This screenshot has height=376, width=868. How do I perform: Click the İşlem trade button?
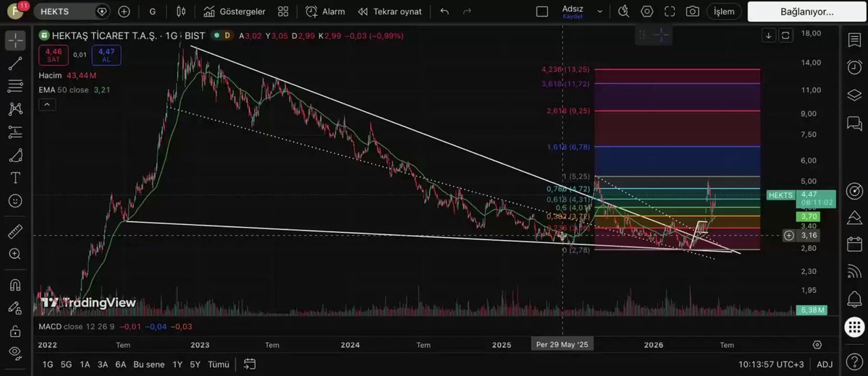coord(724,11)
